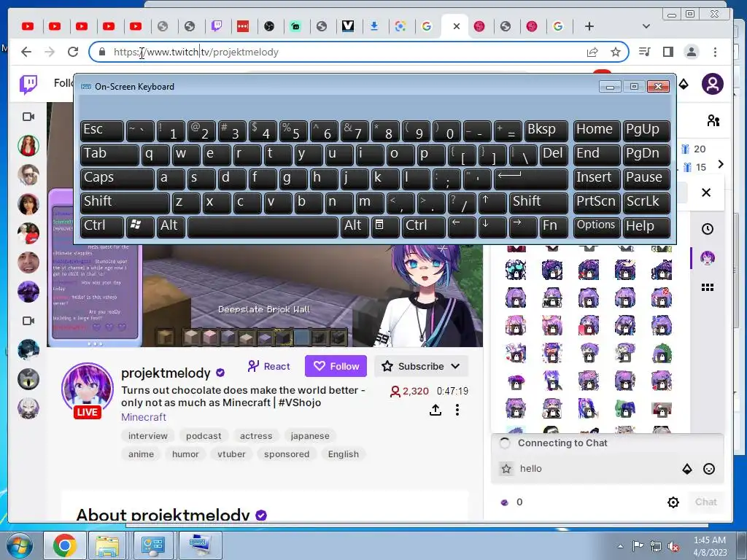Open chat settings gear icon
Viewport: 747px width, 560px height.
[x=673, y=502]
